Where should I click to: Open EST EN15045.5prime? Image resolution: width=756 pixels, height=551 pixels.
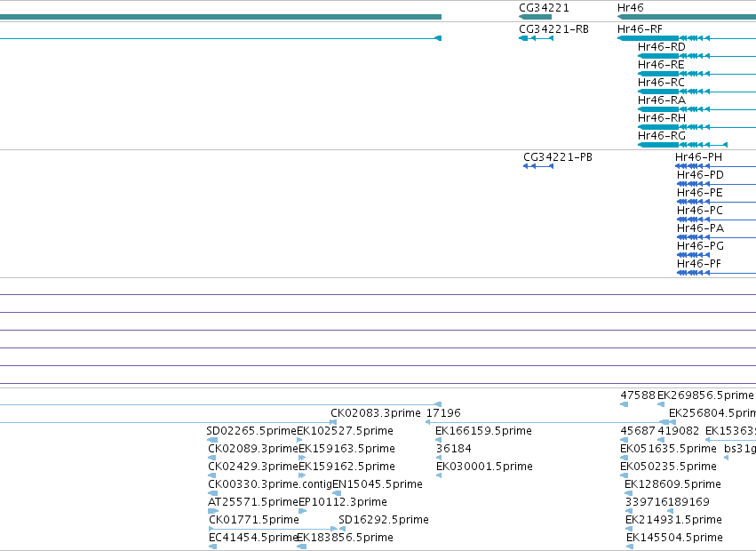(378, 485)
